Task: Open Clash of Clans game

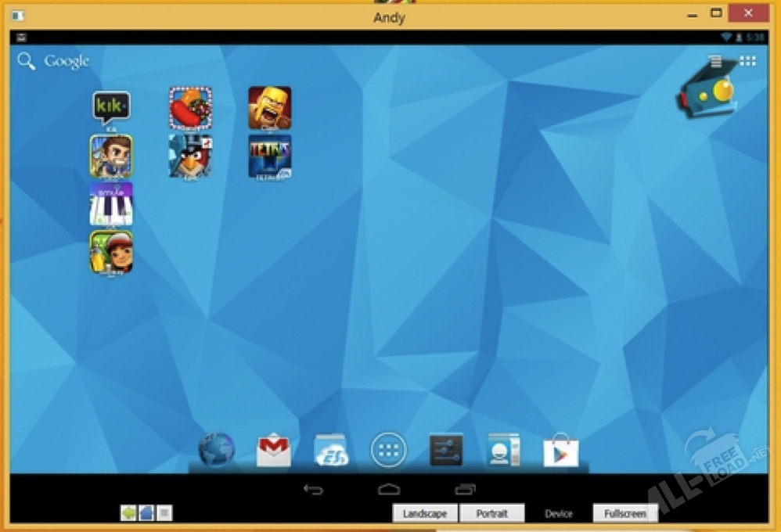Action: [x=270, y=108]
